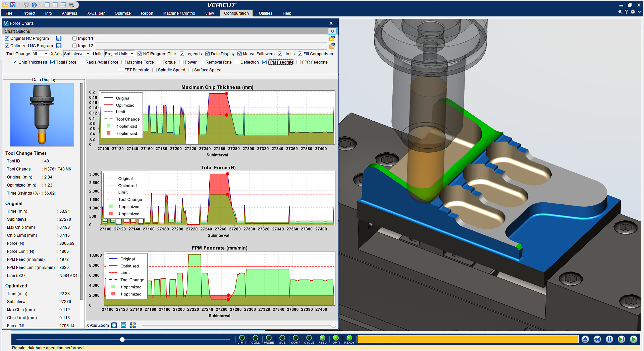Enable the Torque chart checkbox

[159, 62]
